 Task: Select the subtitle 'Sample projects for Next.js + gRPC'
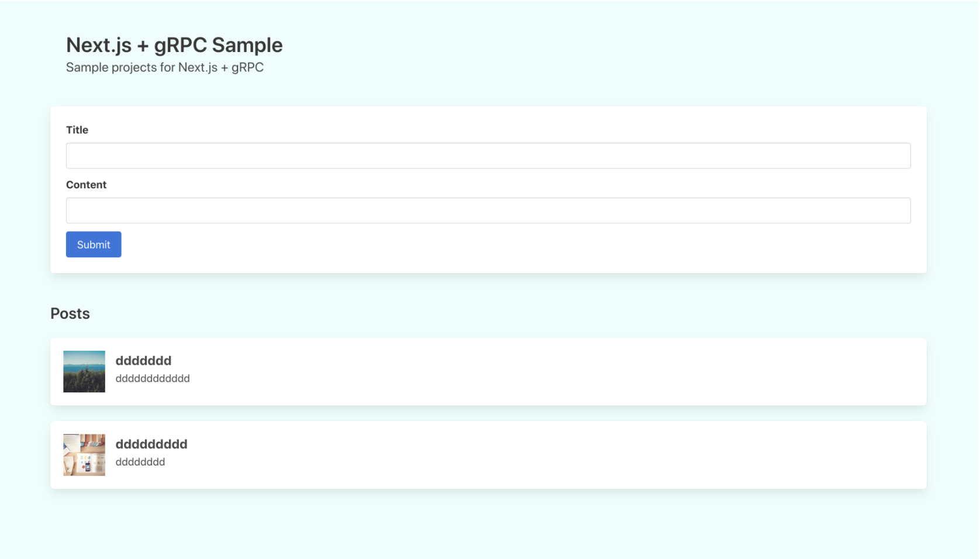[x=164, y=67]
